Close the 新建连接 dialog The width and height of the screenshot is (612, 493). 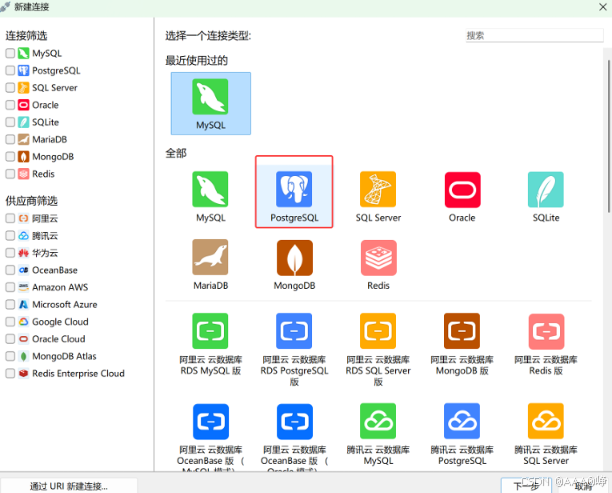pyautogui.click(x=603, y=7)
